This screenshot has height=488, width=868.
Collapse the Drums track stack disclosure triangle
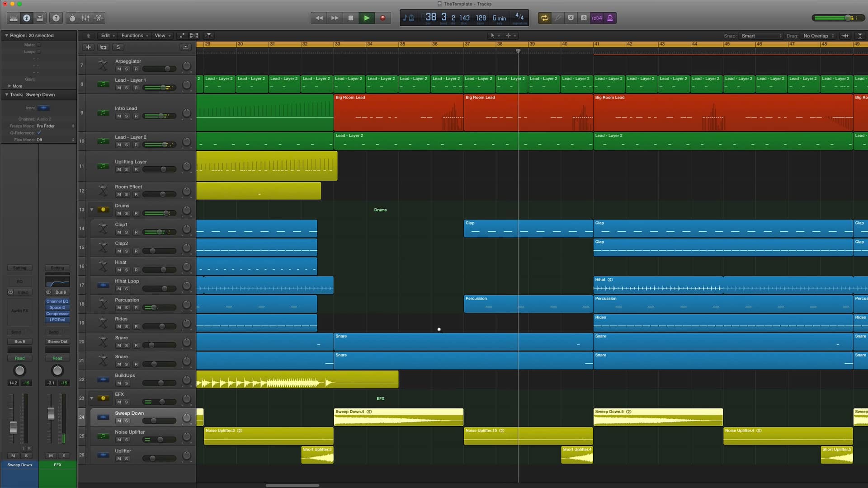92,209
